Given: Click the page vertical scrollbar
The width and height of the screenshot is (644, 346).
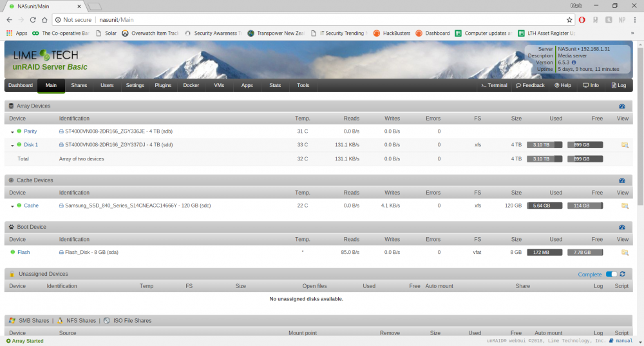Looking at the screenshot, I should tap(640, 126).
